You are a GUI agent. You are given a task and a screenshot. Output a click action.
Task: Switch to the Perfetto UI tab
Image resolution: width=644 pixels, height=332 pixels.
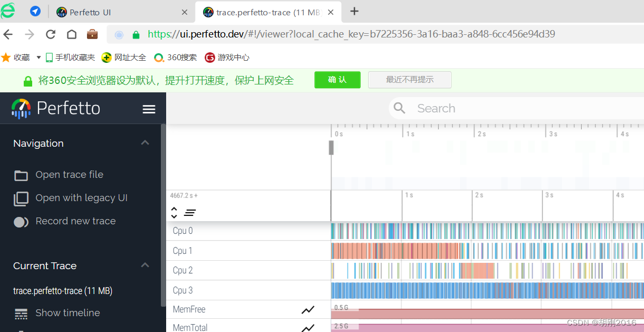pos(122,12)
